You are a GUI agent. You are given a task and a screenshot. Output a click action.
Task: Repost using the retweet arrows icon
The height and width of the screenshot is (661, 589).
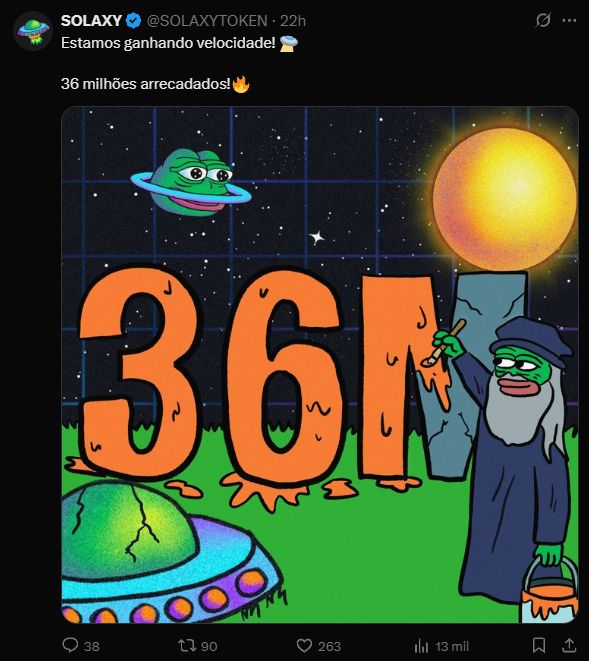pos(186,645)
